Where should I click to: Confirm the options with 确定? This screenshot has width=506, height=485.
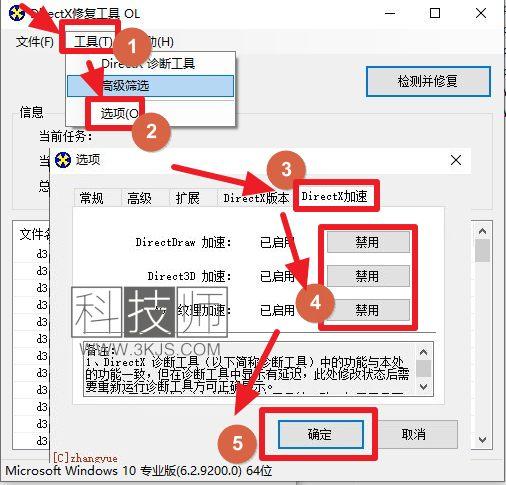pyautogui.click(x=320, y=434)
